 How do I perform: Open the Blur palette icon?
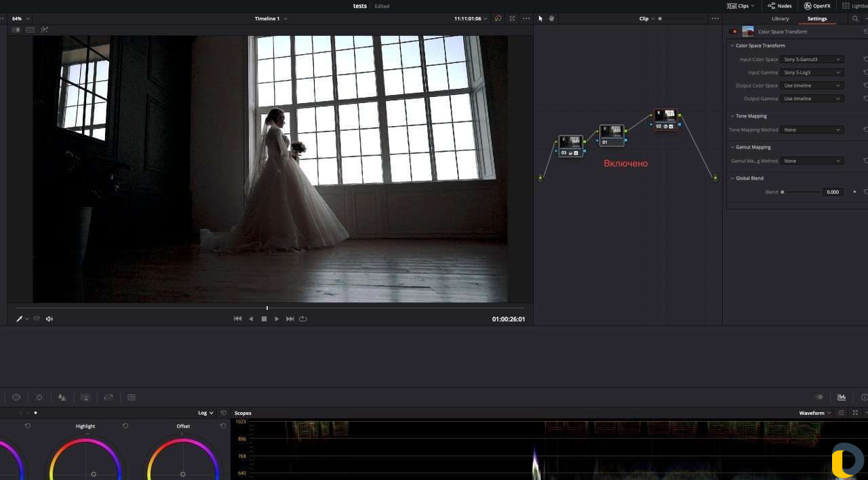[62, 397]
